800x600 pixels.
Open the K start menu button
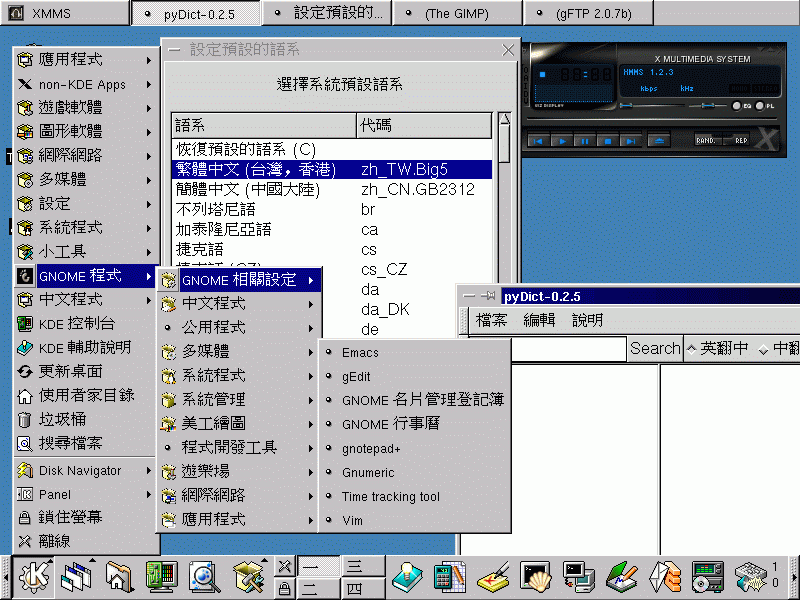click(35, 577)
